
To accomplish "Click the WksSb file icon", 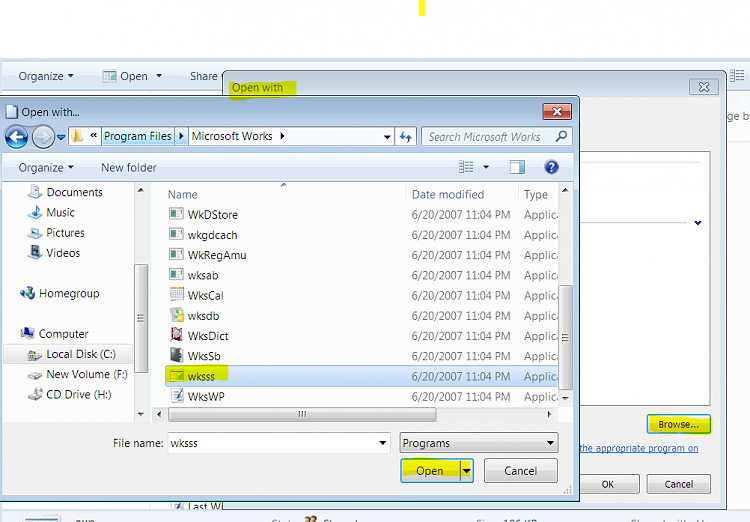I will point(176,355).
